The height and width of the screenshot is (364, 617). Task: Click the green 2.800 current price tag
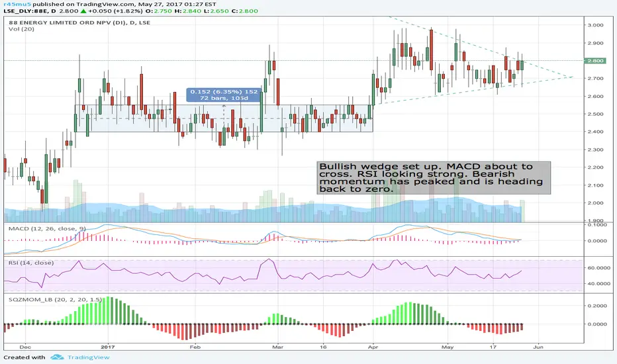(x=595, y=61)
